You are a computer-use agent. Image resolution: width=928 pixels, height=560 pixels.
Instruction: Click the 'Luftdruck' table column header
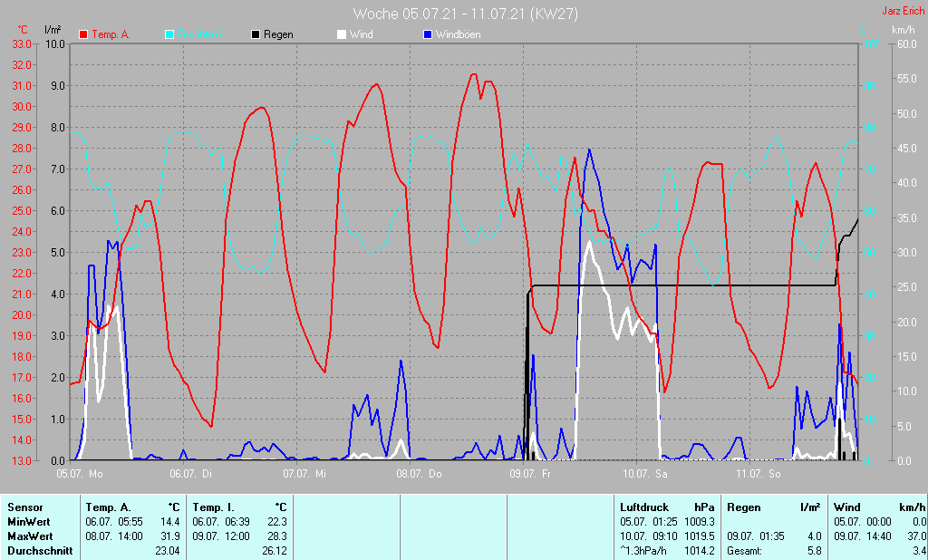[x=644, y=507]
